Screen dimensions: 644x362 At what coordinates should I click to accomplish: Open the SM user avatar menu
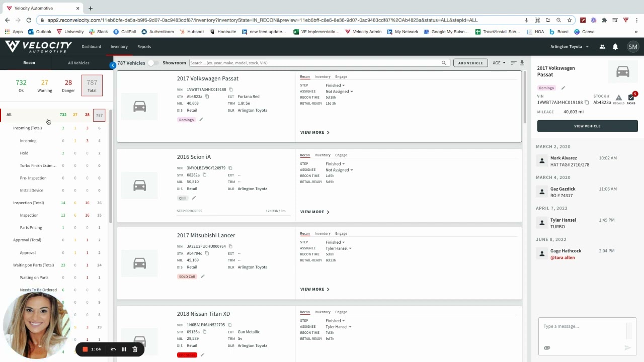tap(633, 47)
